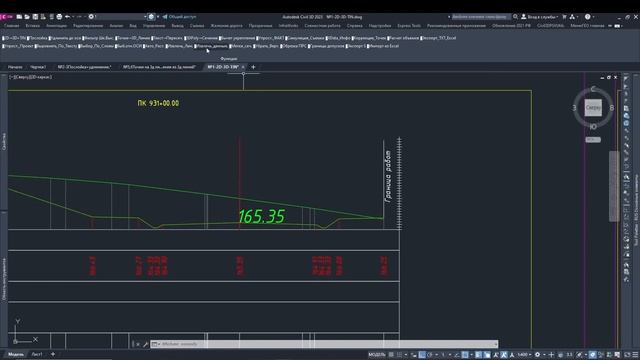Click the Open file icon in quick access toolbar
640x360 pixels.
pos(27,17)
